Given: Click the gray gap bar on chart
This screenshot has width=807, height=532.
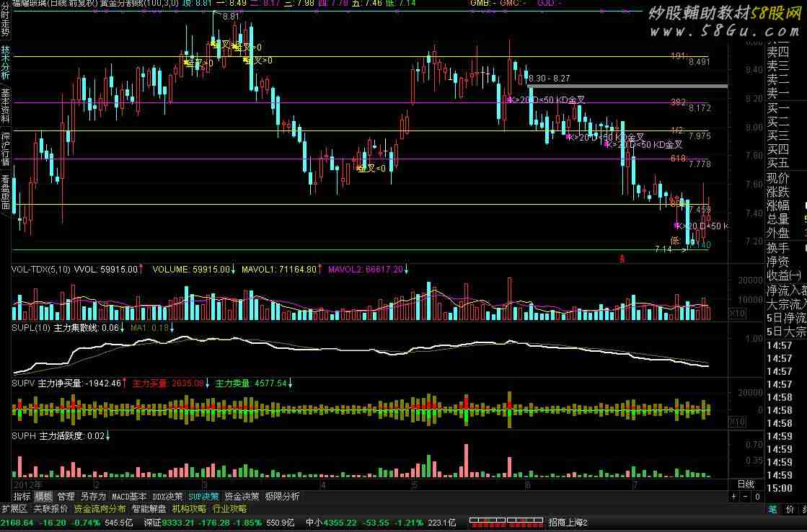Looking at the screenshot, I should point(628,87).
